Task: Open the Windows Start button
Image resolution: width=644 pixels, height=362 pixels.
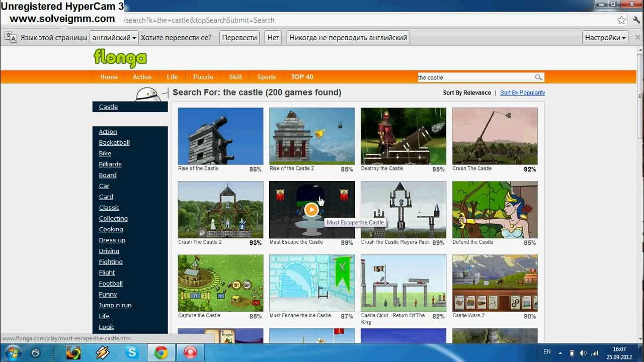Action: click(x=12, y=353)
